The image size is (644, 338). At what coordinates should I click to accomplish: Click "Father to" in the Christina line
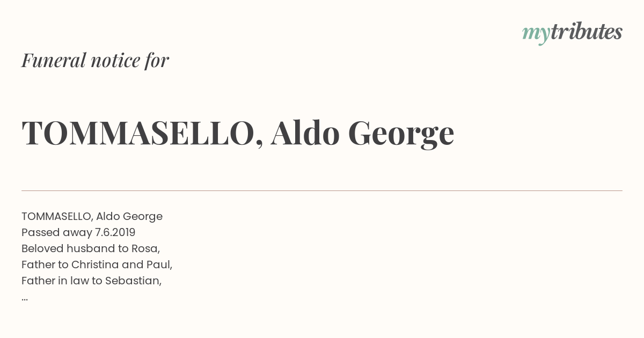pos(45,264)
